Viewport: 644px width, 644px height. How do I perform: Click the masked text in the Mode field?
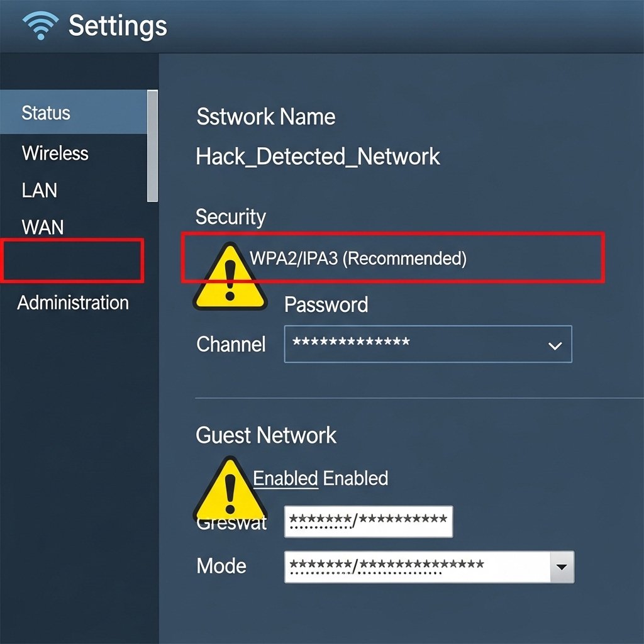click(x=387, y=567)
